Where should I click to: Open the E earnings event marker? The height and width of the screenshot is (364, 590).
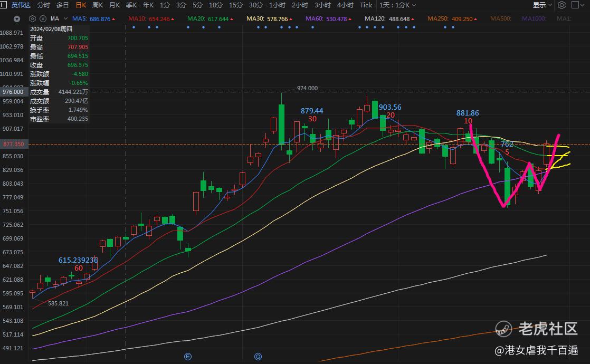188,356
